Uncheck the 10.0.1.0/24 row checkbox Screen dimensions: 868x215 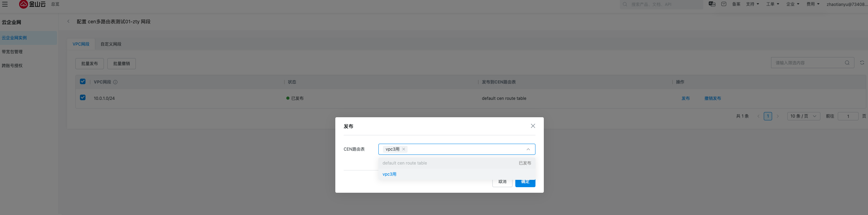click(x=83, y=97)
